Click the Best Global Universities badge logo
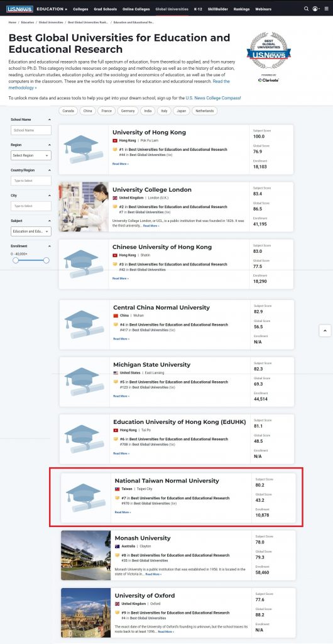The height and width of the screenshot is (644, 333). [x=269, y=51]
